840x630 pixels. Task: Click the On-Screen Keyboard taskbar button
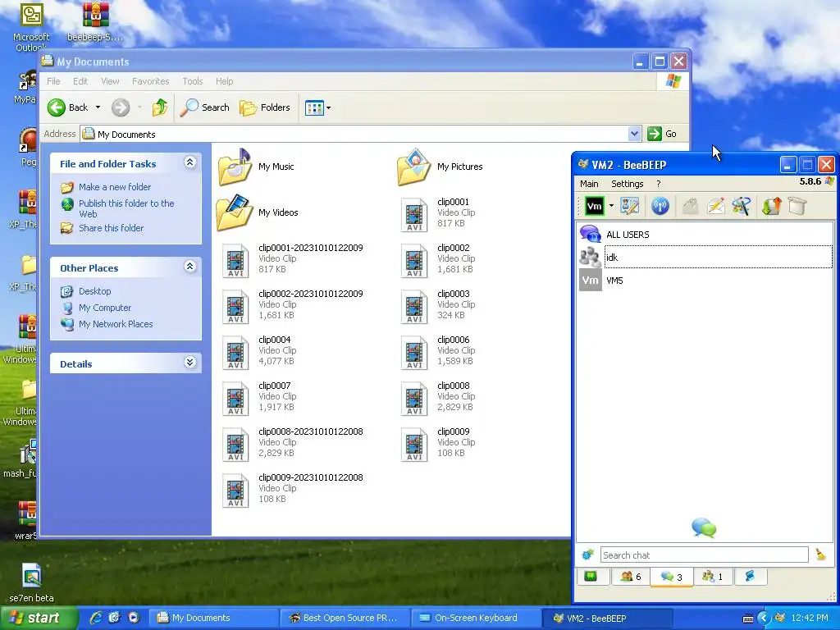[476, 619]
